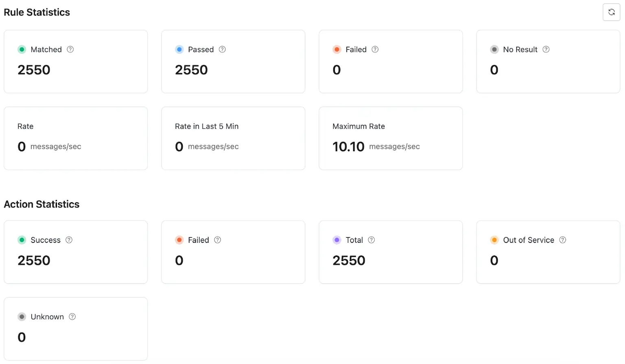This screenshot has width=625, height=364.
Task: Click the Maximum Rate value 10.10
Action: (348, 146)
